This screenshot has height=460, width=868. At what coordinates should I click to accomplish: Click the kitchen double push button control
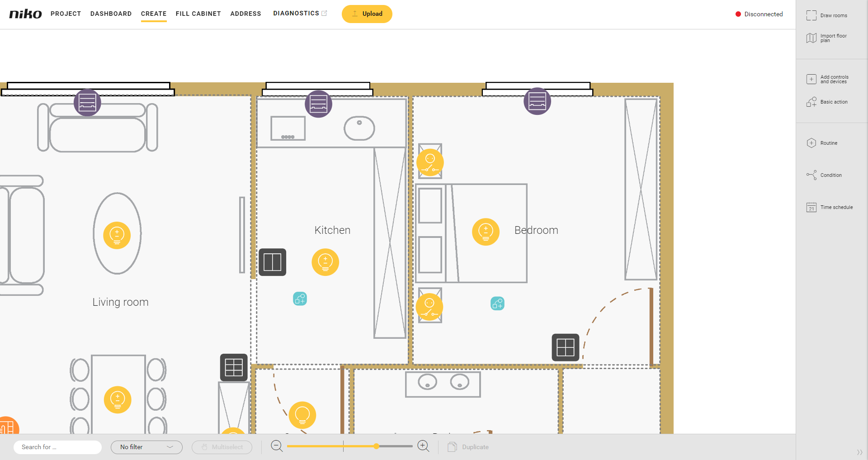click(x=273, y=262)
